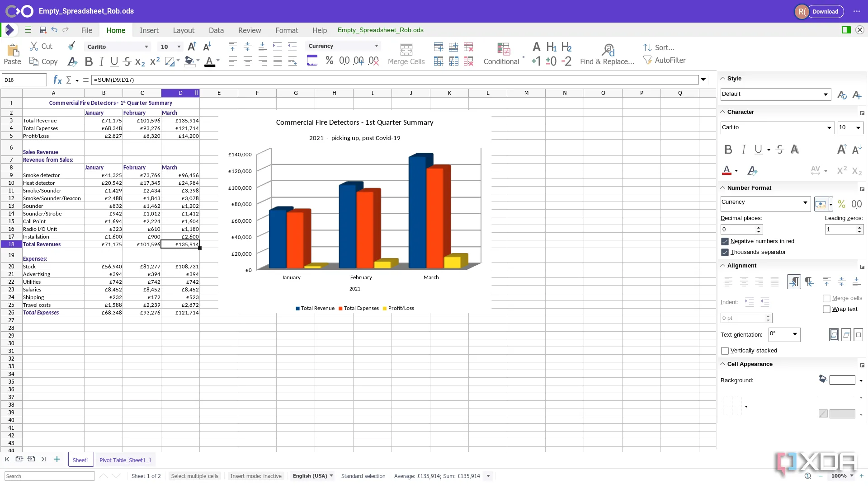Click the Function Wizard fx icon
Viewport: 868px width, 488px height.
pos(57,80)
